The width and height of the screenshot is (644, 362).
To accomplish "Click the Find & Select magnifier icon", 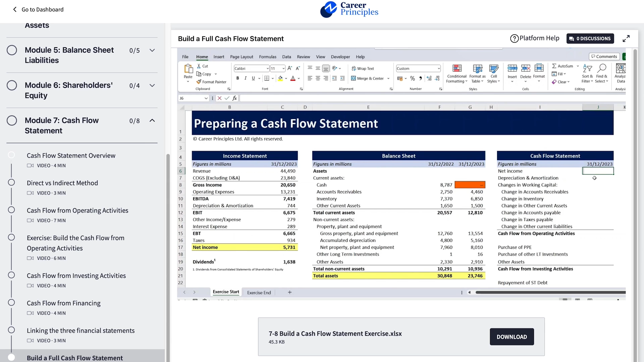I will click(x=602, y=68).
